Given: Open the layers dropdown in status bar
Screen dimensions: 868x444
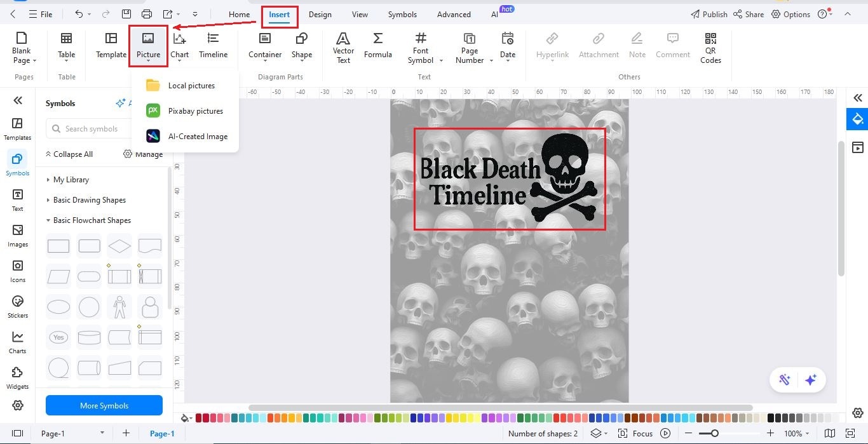Looking at the screenshot, I should pos(599,433).
